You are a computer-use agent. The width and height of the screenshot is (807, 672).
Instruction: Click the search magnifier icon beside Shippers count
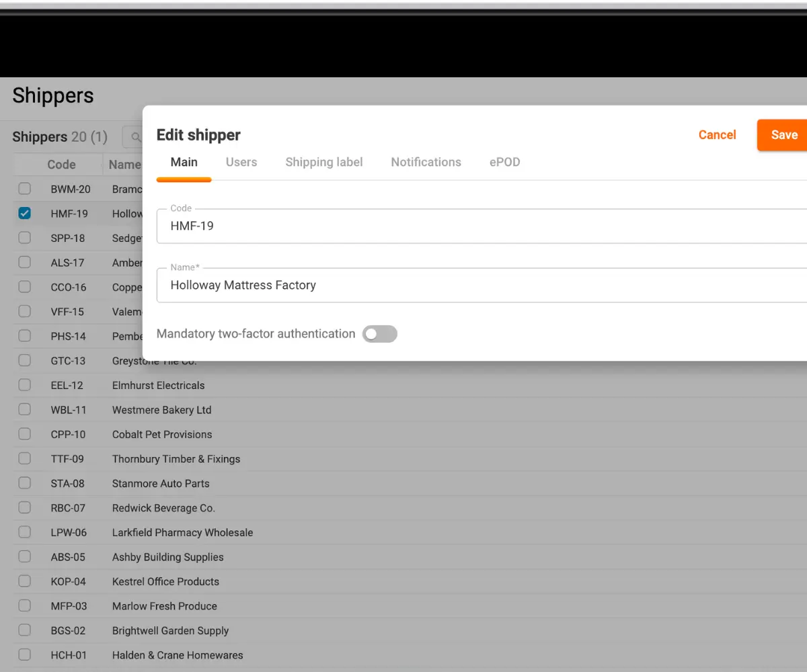click(136, 137)
